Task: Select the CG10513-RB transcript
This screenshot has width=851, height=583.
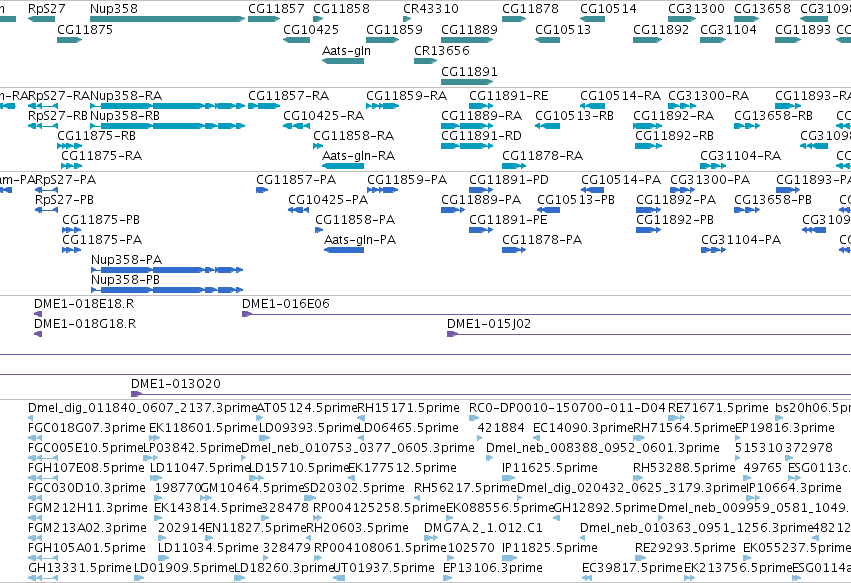Action: point(547,126)
